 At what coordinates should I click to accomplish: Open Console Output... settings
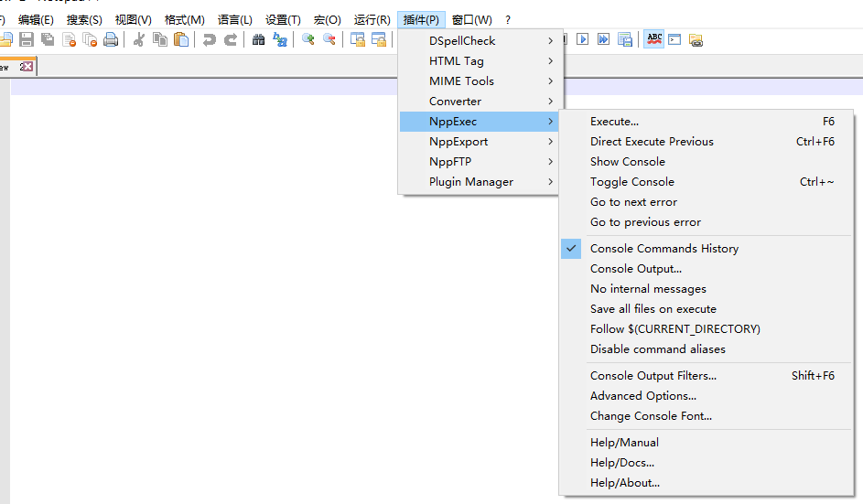point(707,269)
